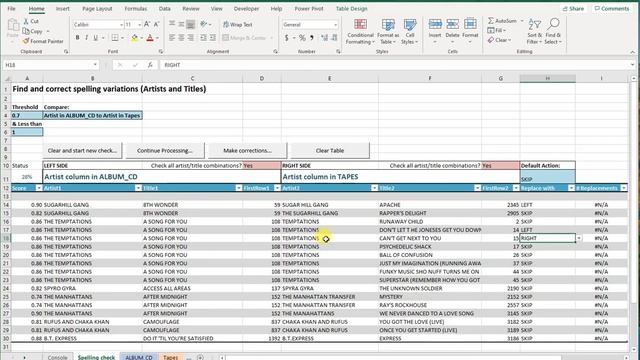Switch to the ALBUM_CD sheet tab

[139, 357]
